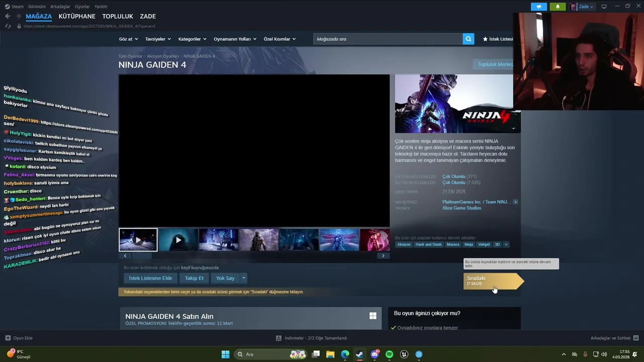Open Microsoft Edge from the taskbar
The width and height of the screenshot is (644, 362).
[x=345, y=354]
